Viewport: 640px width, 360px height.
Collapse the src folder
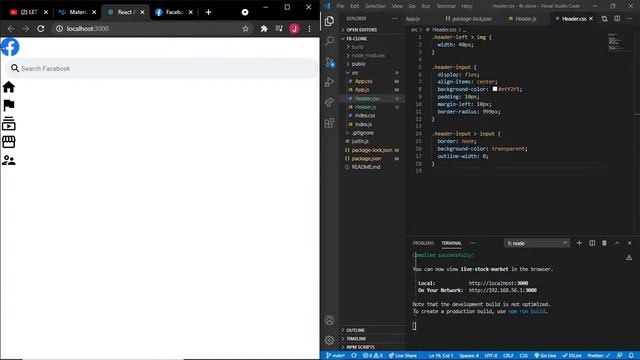coord(355,73)
